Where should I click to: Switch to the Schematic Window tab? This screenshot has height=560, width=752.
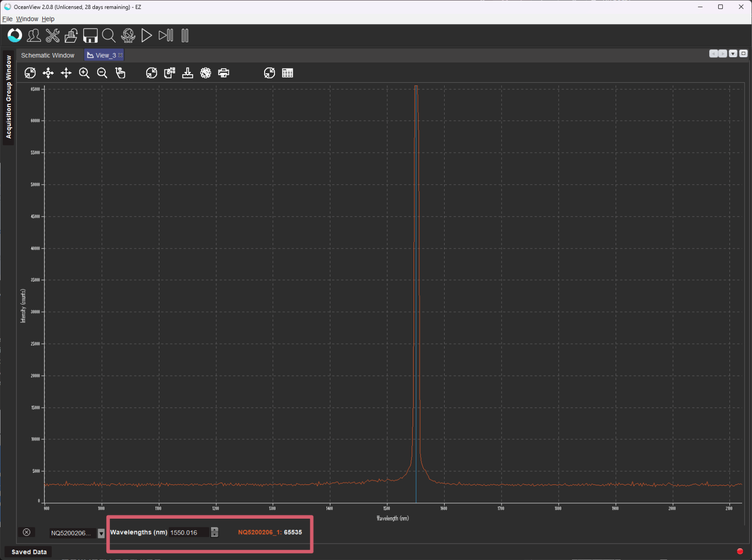pos(47,55)
